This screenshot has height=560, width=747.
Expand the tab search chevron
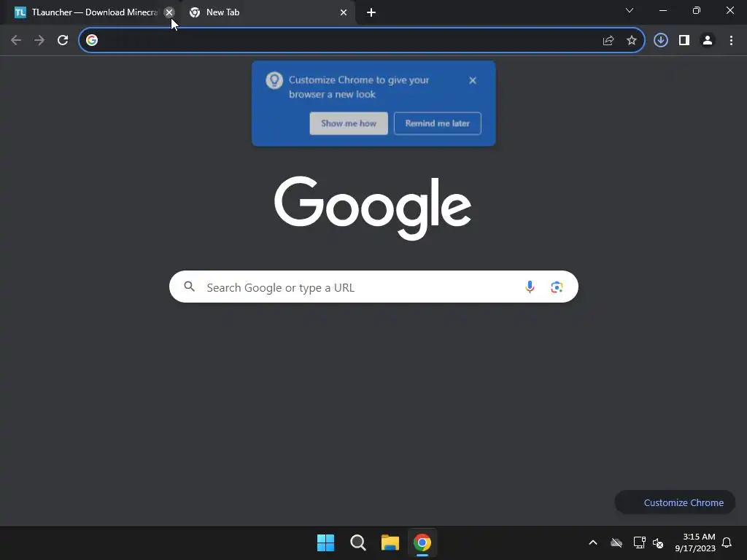(x=630, y=10)
